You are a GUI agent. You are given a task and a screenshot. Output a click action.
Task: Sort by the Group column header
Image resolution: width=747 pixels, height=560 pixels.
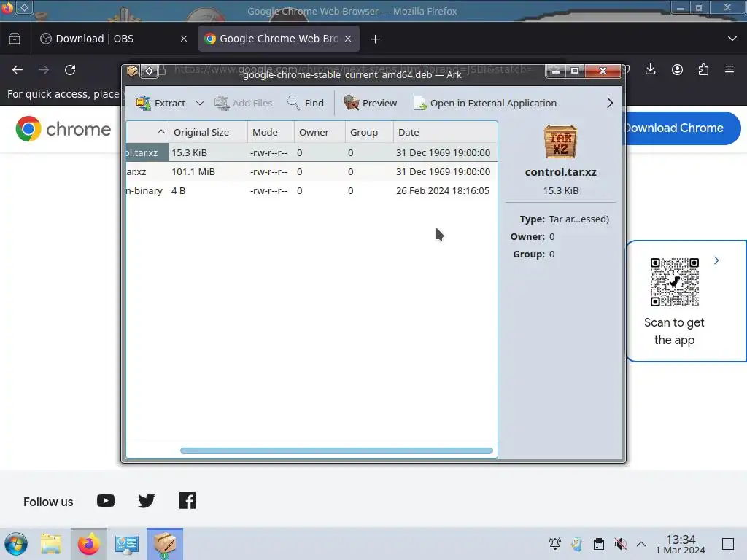[368, 132]
